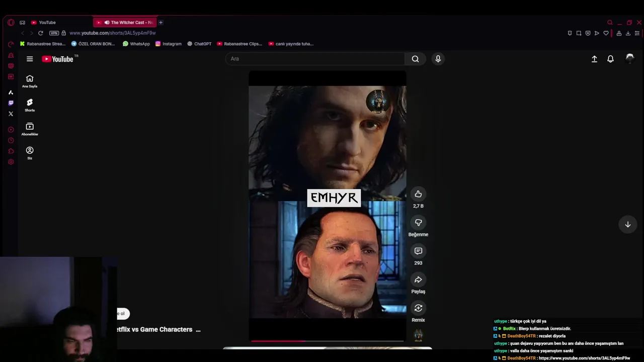Reload the current page
The image size is (644, 362).
(x=41, y=33)
